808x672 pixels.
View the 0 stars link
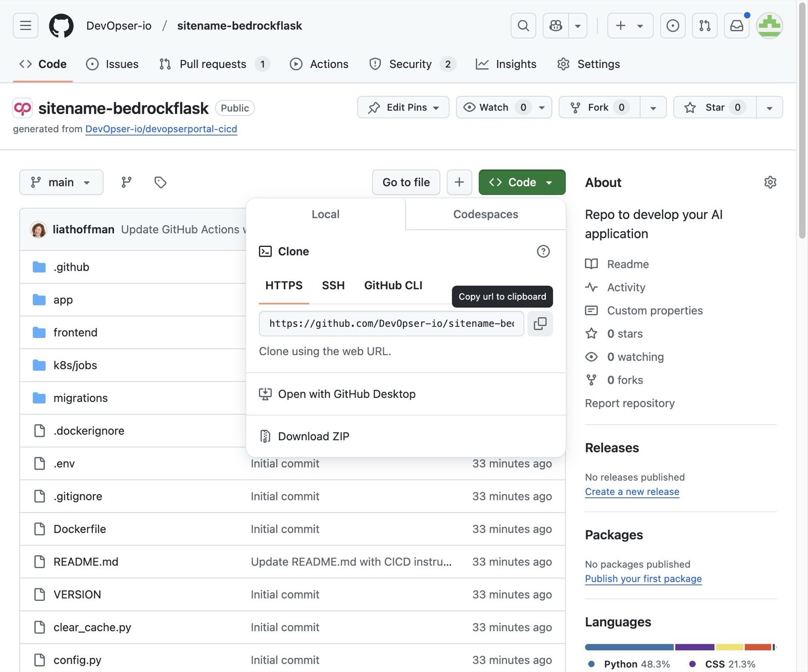[x=625, y=334]
